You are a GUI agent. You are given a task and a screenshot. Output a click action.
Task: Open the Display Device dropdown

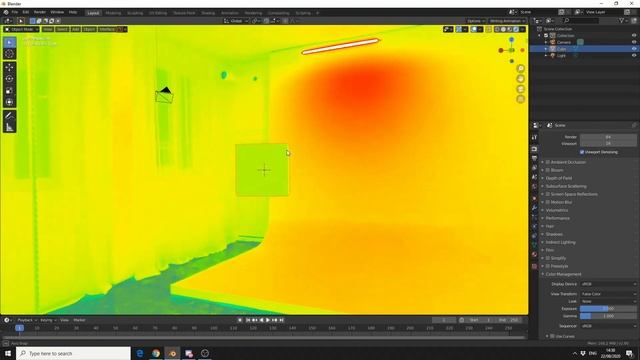point(608,284)
